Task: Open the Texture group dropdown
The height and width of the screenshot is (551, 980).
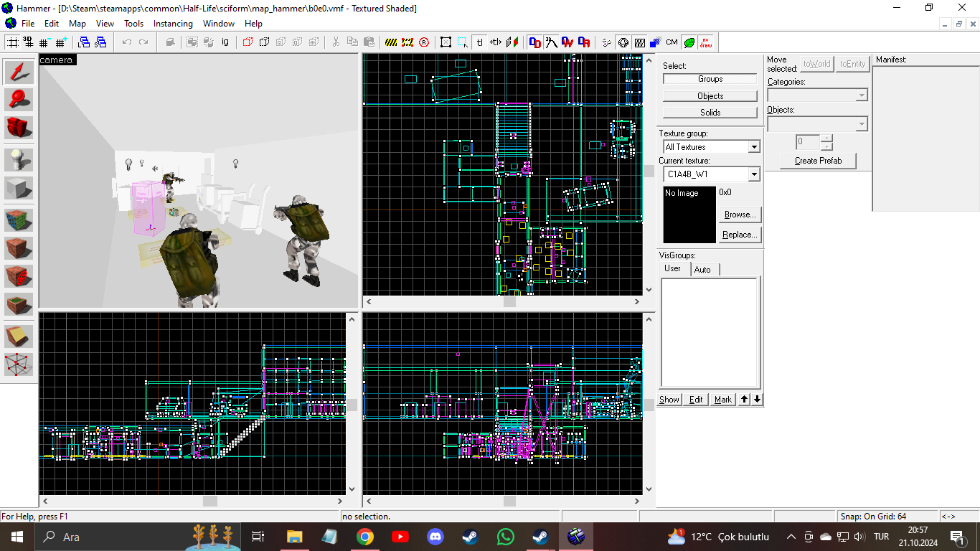Action: pos(754,147)
